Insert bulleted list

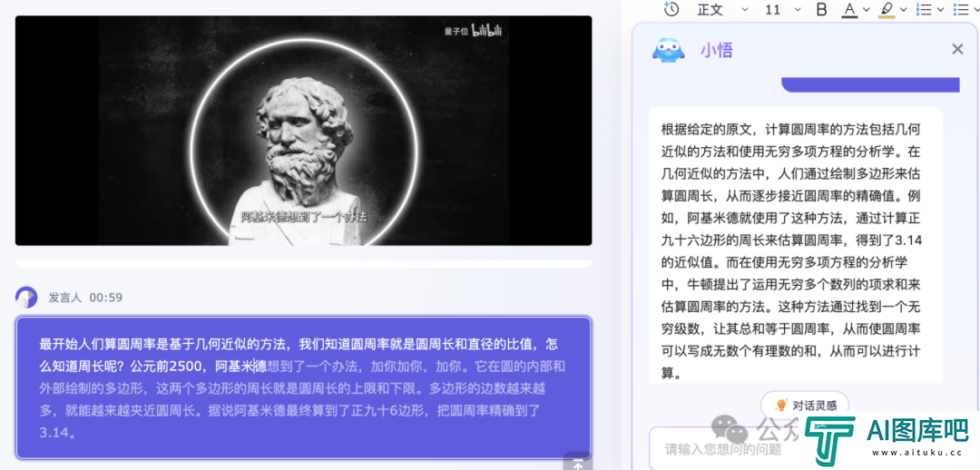[961, 9]
